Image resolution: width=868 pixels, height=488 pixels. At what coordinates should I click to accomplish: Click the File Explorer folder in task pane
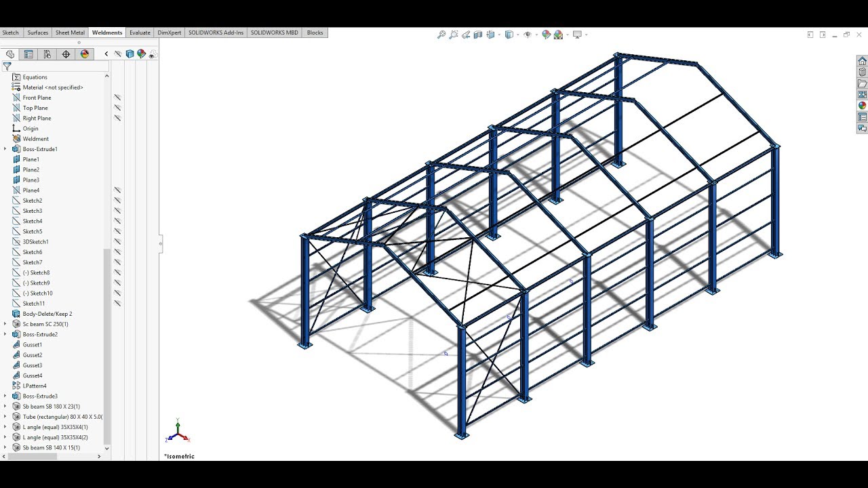tap(862, 83)
